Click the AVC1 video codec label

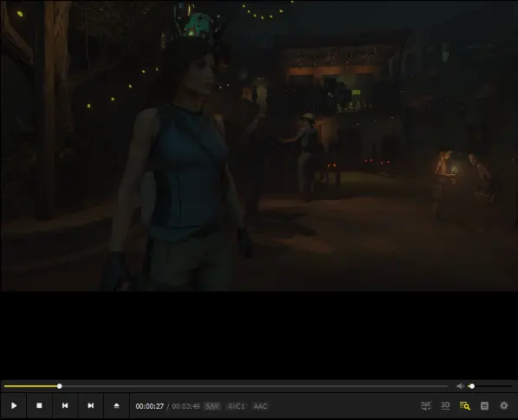(x=236, y=406)
